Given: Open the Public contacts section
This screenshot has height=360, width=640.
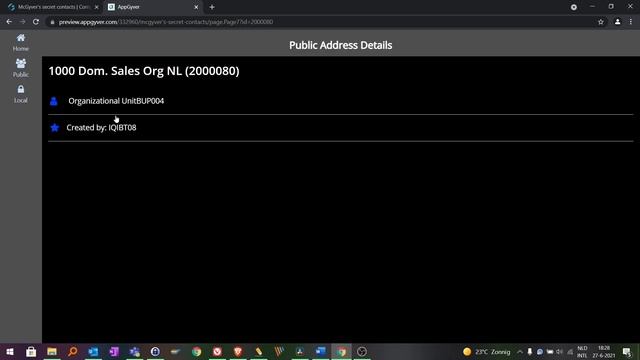Looking at the screenshot, I should point(20,68).
